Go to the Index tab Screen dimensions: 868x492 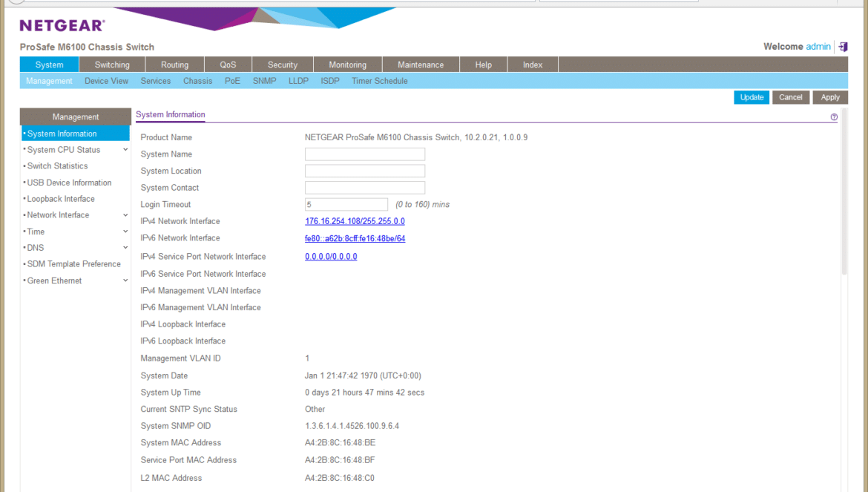(x=533, y=65)
